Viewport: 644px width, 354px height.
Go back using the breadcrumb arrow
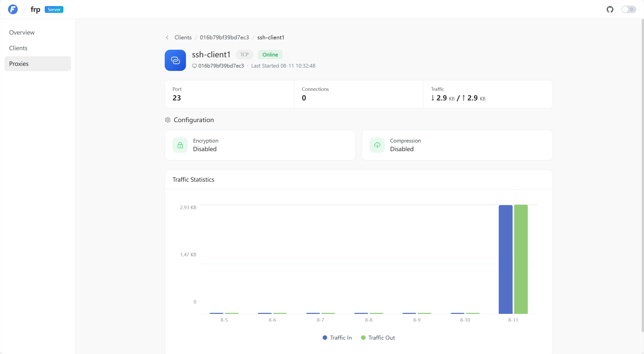167,38
